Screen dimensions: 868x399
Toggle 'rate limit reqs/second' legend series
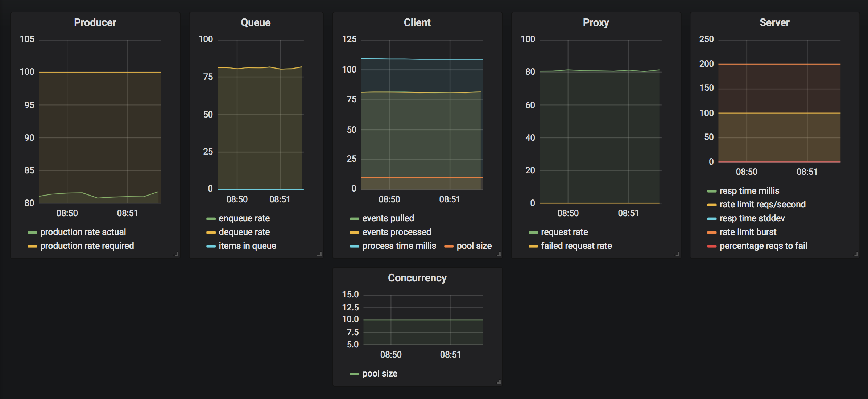(x=762, y=205)
